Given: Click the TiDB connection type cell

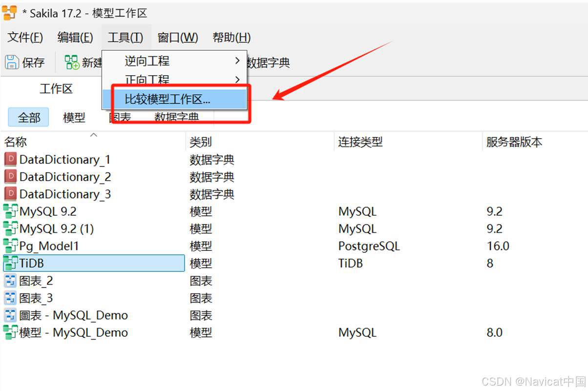Looking at the screenshot, I should tap(351, 263).
